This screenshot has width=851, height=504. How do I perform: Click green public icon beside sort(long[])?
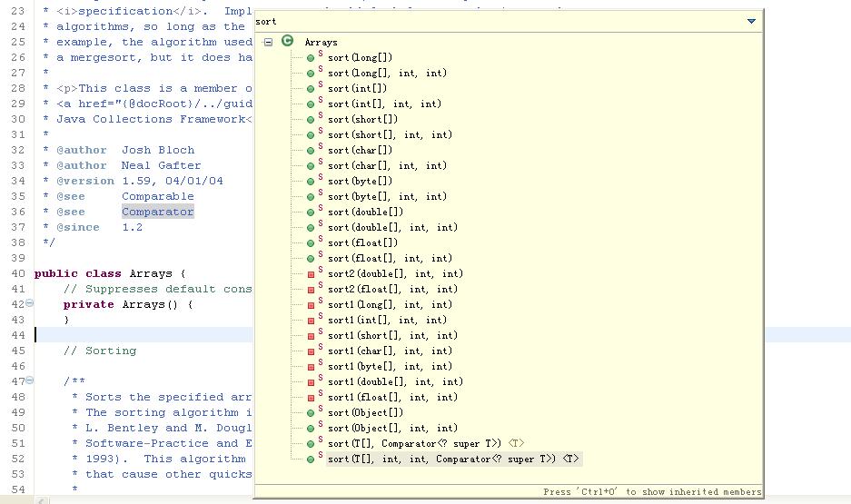[x=311, y=58]
